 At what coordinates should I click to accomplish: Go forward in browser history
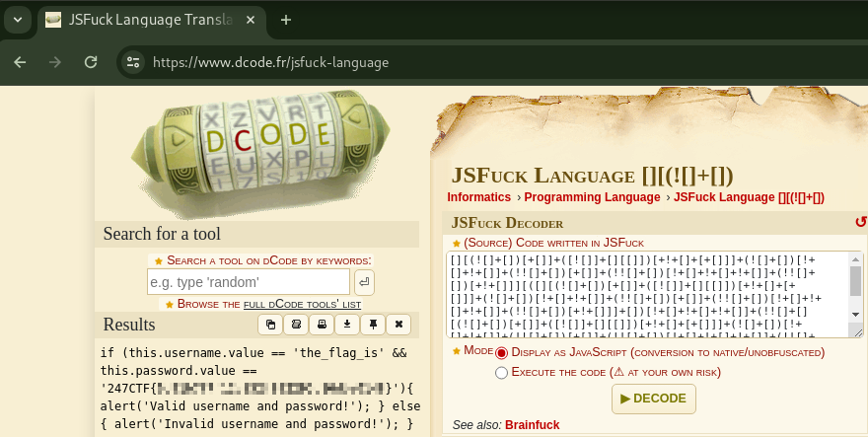[55, 62]
